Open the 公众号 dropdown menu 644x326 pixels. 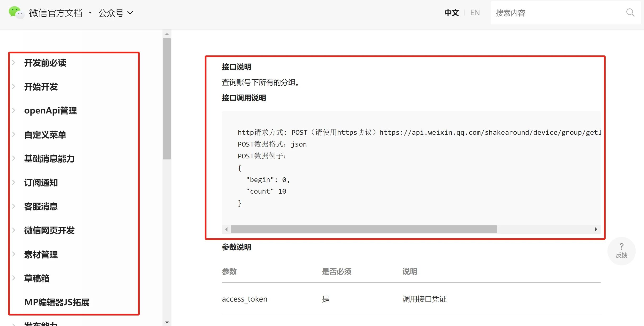click(116, 13)
